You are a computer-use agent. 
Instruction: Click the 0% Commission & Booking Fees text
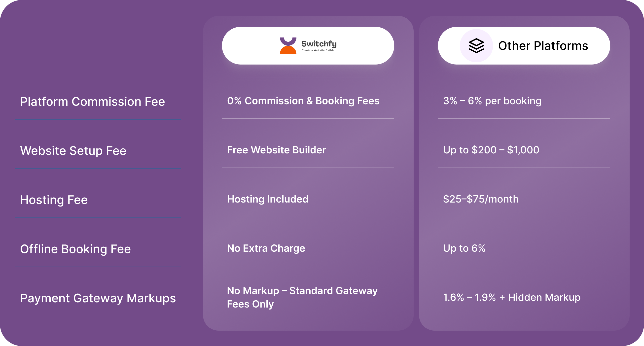[x=303, y=101]
